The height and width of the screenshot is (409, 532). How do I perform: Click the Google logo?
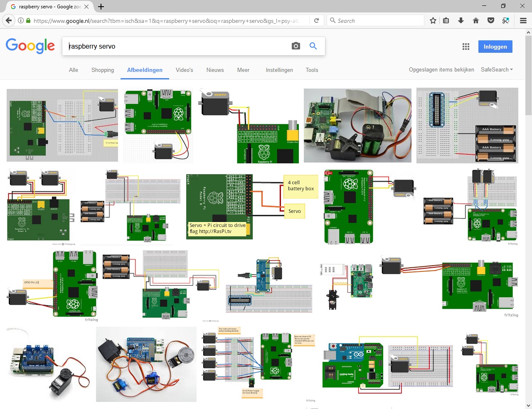[x=30, y=46]
